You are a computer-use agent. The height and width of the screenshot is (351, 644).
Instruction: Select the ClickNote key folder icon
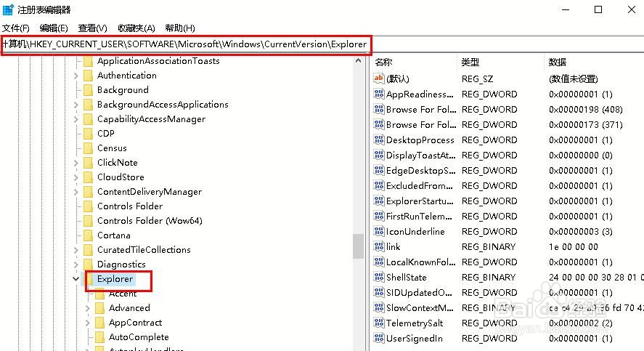click(88, 163)
